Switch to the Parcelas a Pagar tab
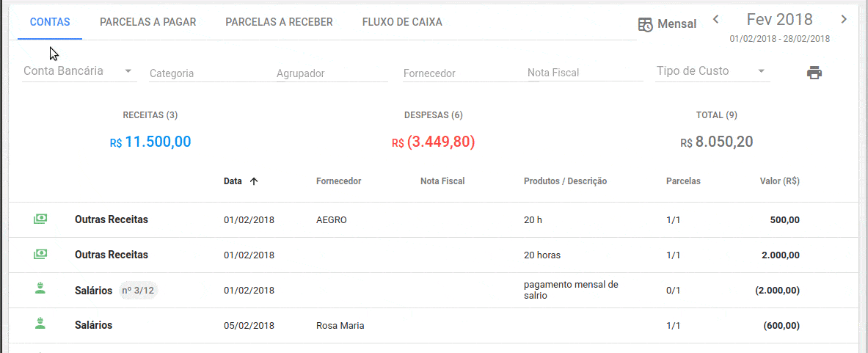The image size is (868, 353). (x=147, y=22)
